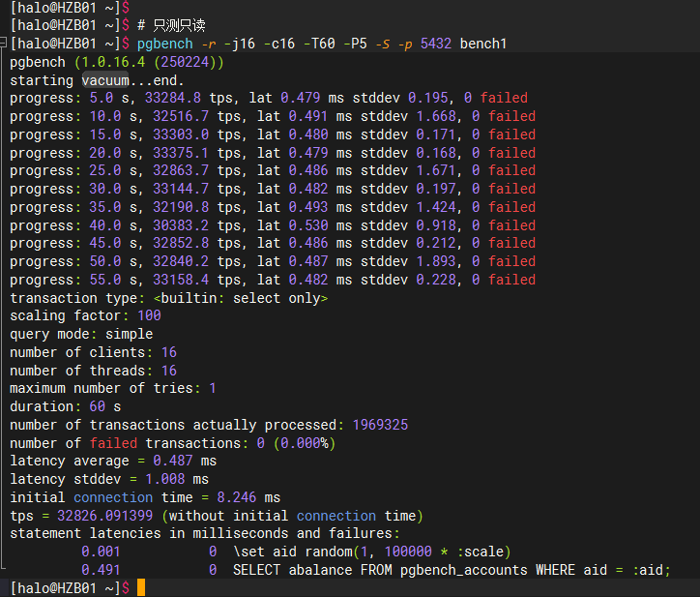The height and width of the screenshot is (597, 700).
Task: Select the '33158.4' tps value
Action: [181, 280]
